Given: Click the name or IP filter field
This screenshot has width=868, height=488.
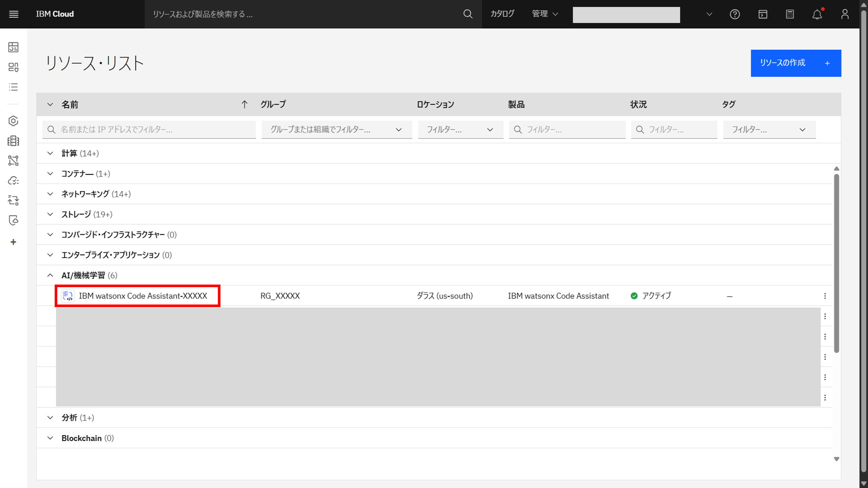Looking at the screenshot, I should [x=150, y=130].
